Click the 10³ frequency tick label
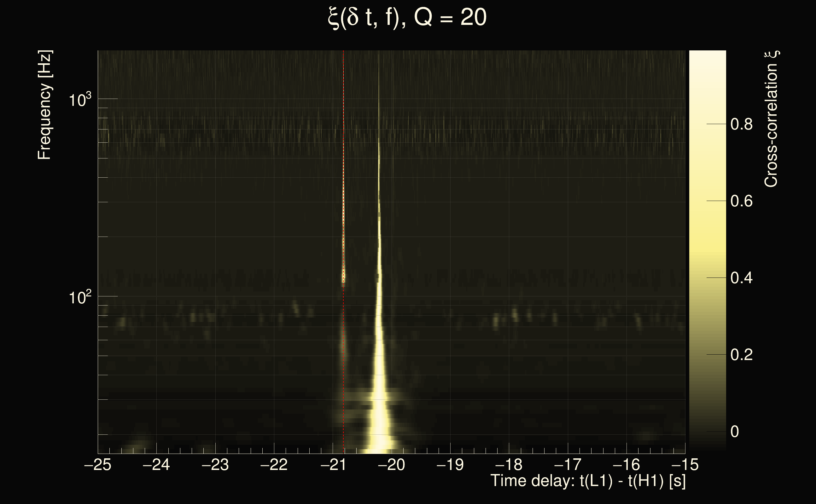The height and width of the screenshot is (504, 816). coord(80,99)
